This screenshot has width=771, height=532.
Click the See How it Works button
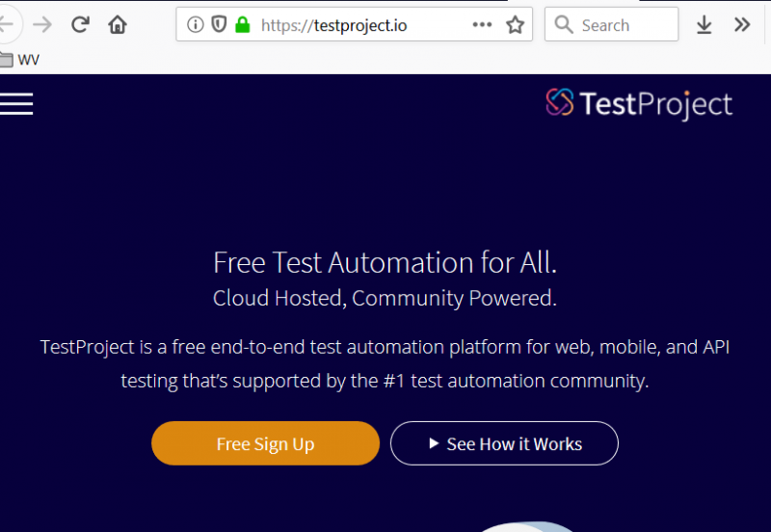point(504,443)
